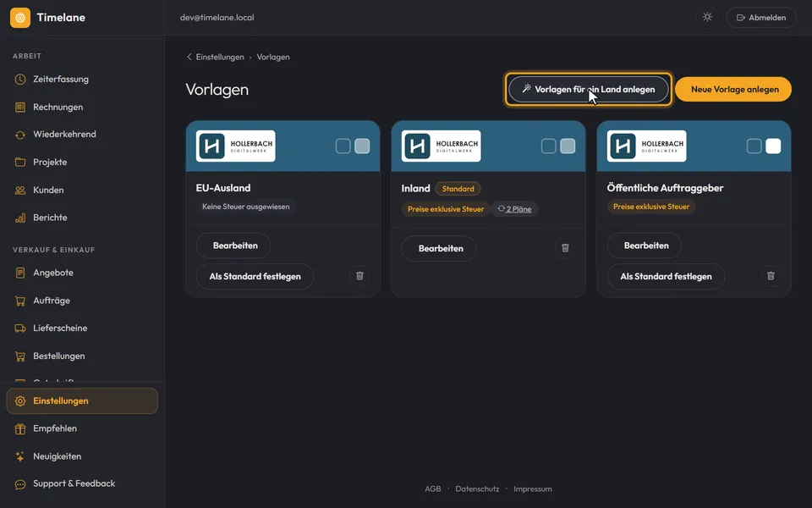Select Bestellungen in the sidebar
Screen dimensions: 812x508
click(x=82, y=356)
